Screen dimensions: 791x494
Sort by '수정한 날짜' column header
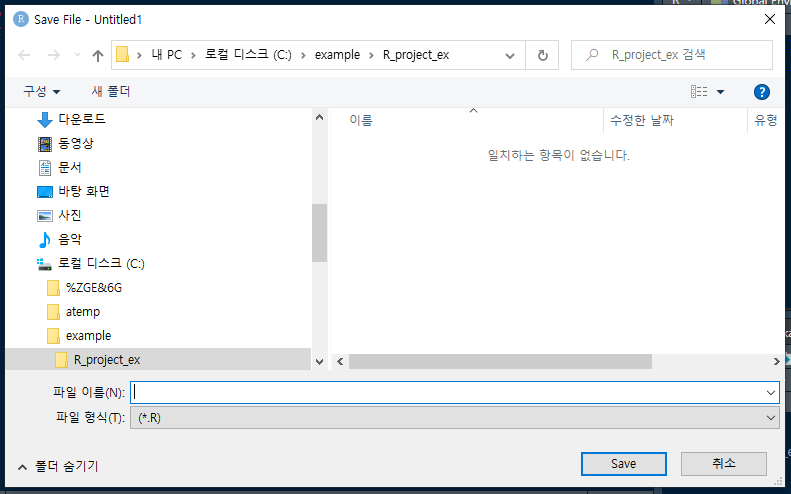pyautogui.click(x=642, y=120)
